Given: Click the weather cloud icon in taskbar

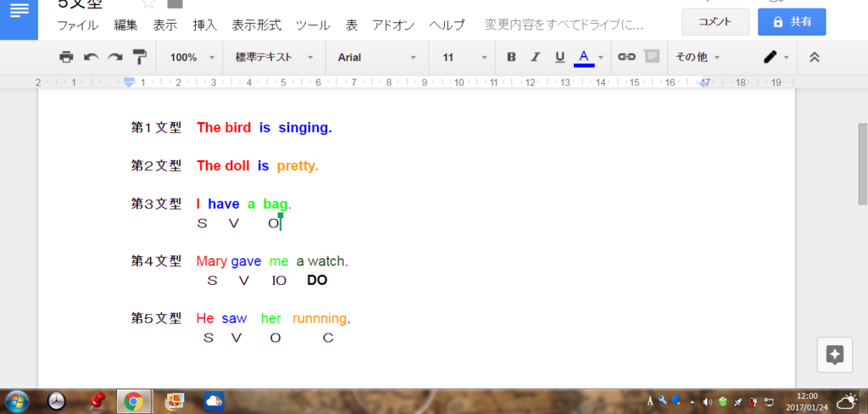Looking at the screenshot, I should (847, 400).
